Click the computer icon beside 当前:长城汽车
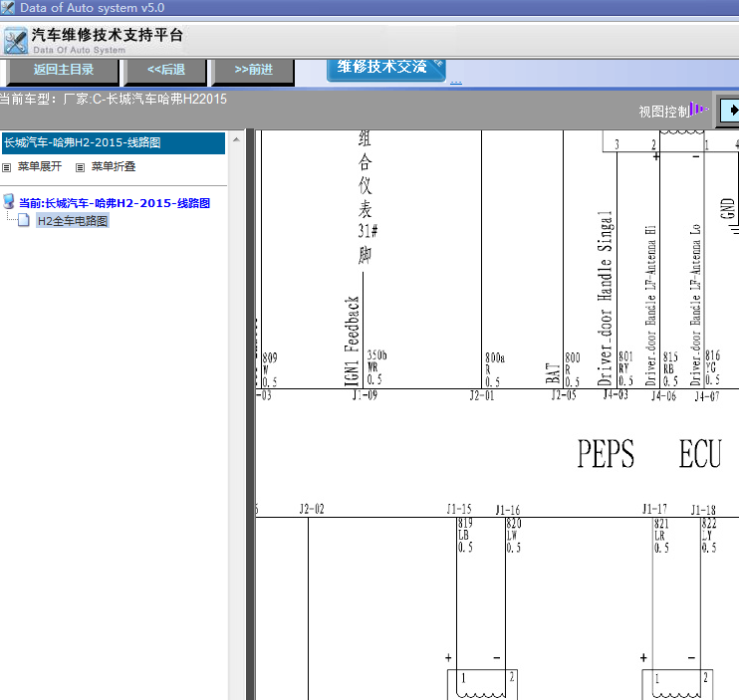The width and height of the screenshot is (739, 700). (x=9, y=201)
